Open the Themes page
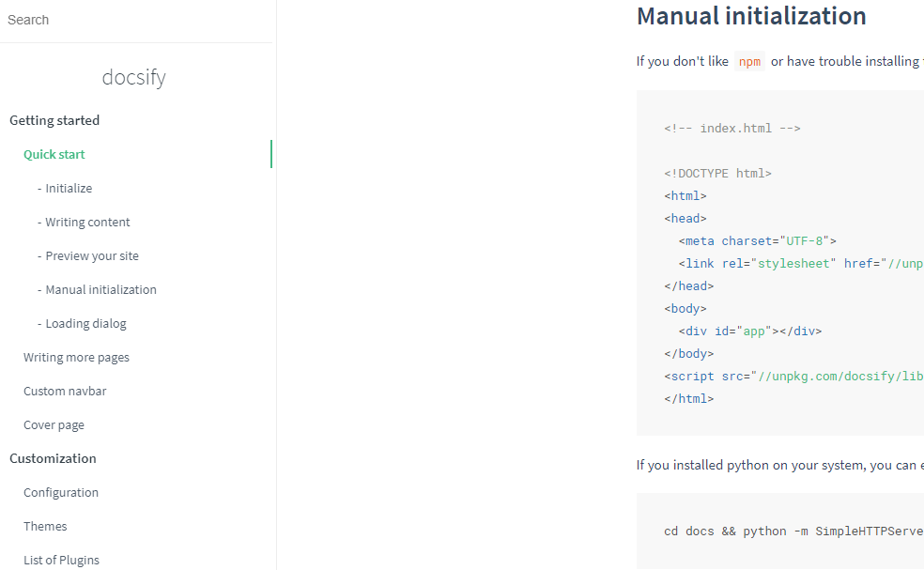Image resolution: width=924 pixels, height=570 pixels. click(x=45, y=527)
